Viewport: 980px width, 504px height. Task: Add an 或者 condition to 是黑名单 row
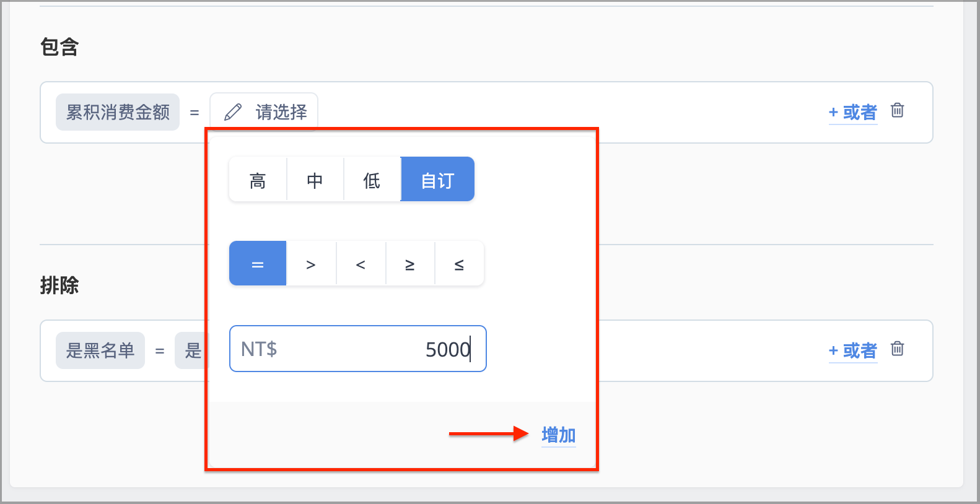pos(853,351)
